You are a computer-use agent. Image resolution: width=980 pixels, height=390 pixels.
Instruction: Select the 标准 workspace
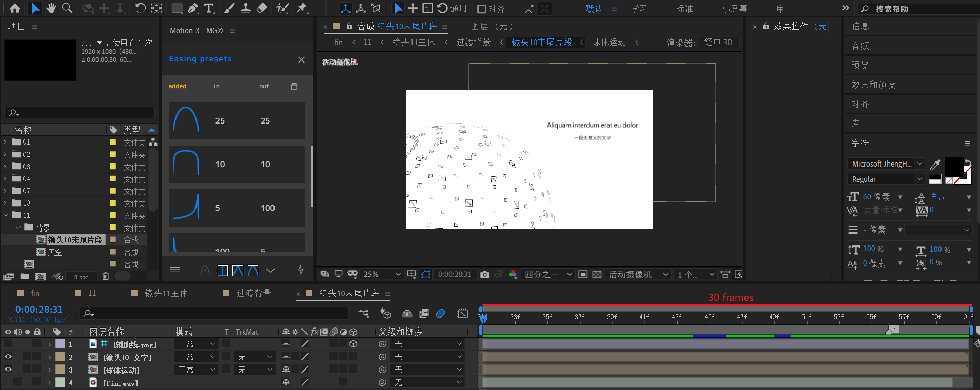684,9
